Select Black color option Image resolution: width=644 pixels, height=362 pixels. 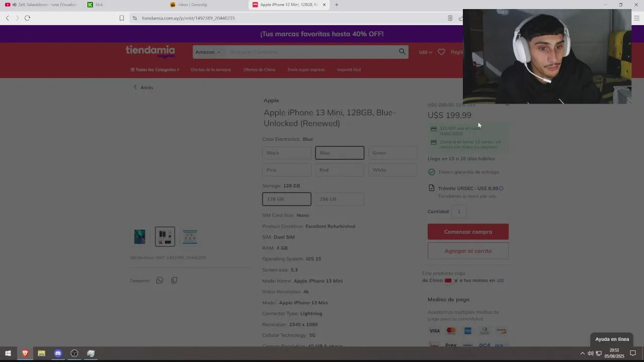(x=287, y=153)
